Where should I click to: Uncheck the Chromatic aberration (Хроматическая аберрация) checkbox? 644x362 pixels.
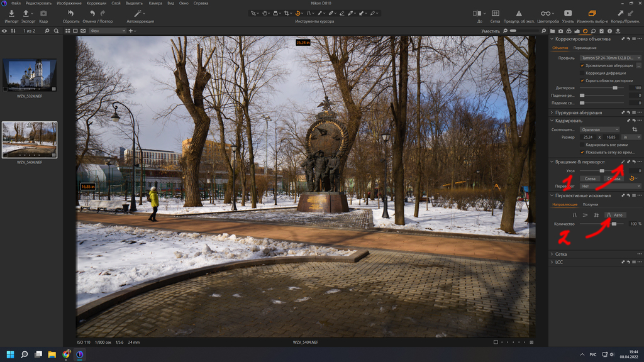click(x=582, y=65)
